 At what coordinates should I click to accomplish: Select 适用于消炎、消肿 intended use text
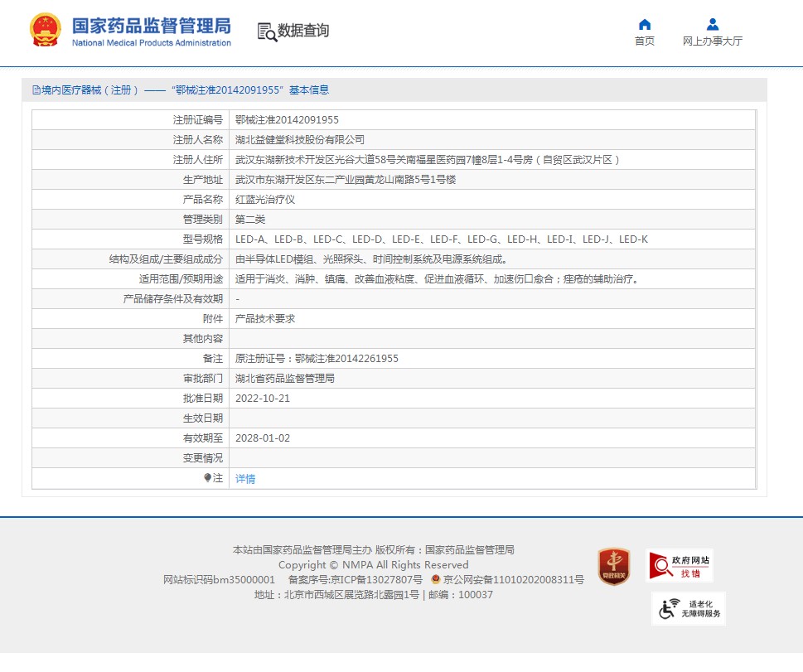(x=438, y=279)
